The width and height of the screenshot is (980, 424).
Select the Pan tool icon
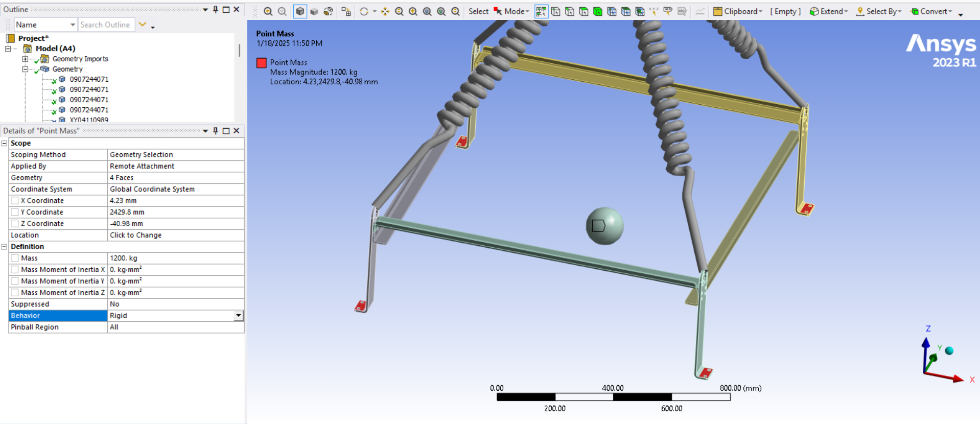(x=385, y=11)
